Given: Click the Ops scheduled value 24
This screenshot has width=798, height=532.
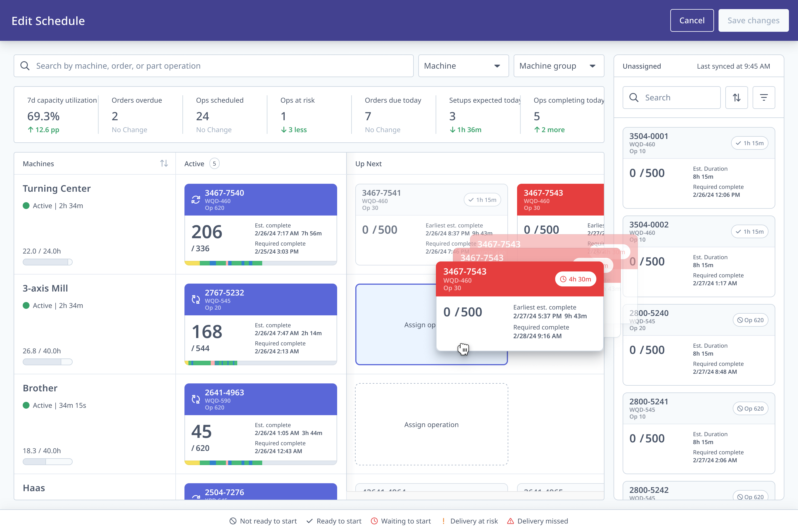Looking at the screenshot, I should tap(202, 116).
